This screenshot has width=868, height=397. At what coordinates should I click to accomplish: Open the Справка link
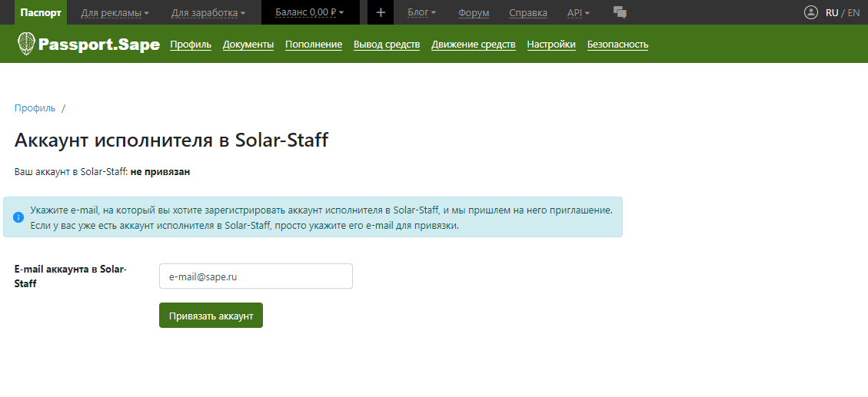[528, 13]
